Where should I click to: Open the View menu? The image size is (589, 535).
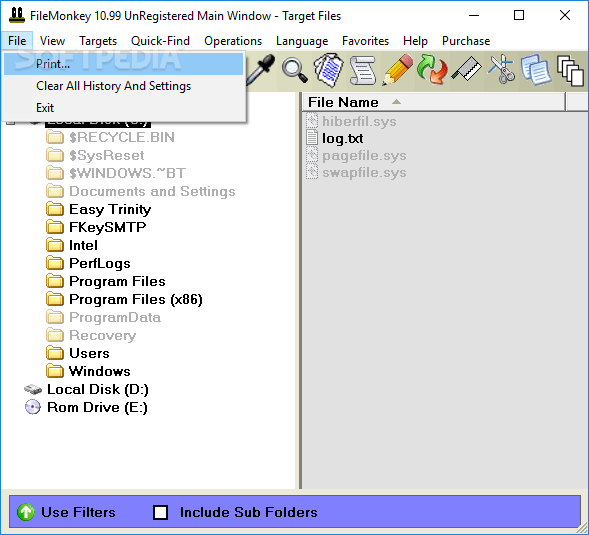53,41
